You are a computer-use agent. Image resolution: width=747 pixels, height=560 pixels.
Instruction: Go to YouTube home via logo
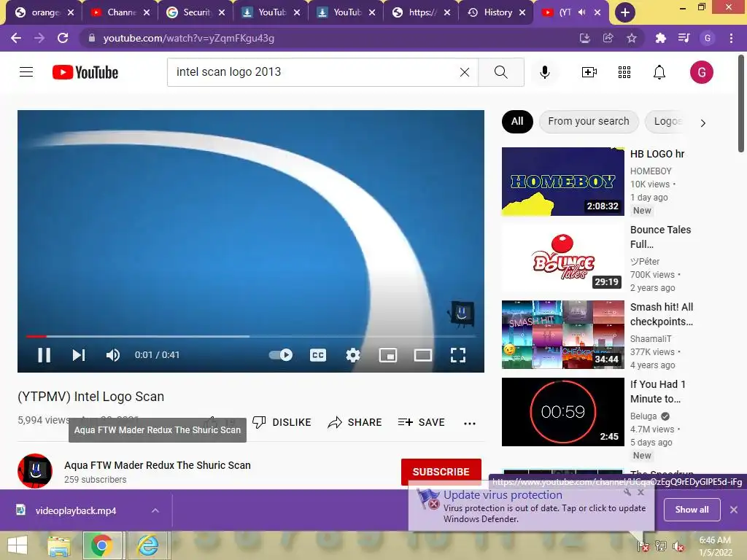click(85, 72)
